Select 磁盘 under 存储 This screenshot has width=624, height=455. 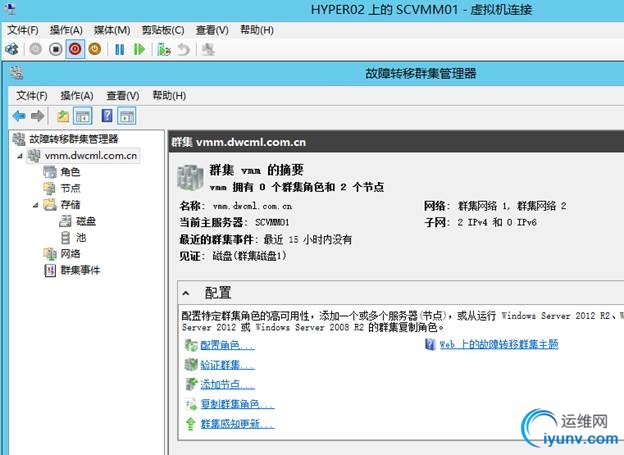click(86, 221)
